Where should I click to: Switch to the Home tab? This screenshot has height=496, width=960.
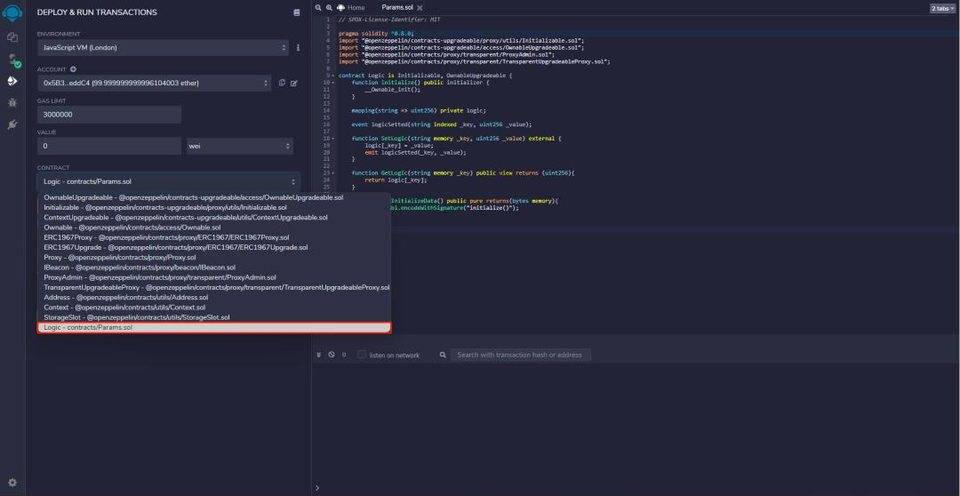point(351,7)
